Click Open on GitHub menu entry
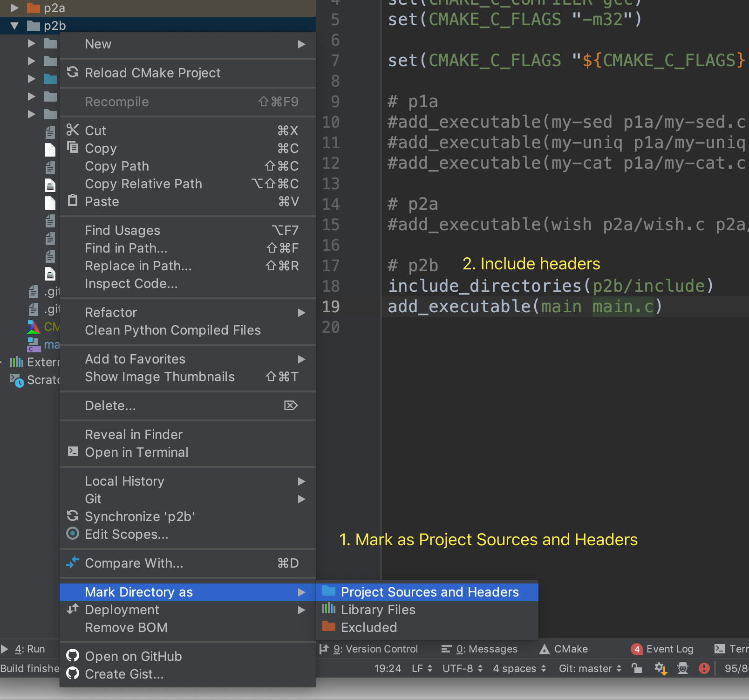 coord(133,656)
